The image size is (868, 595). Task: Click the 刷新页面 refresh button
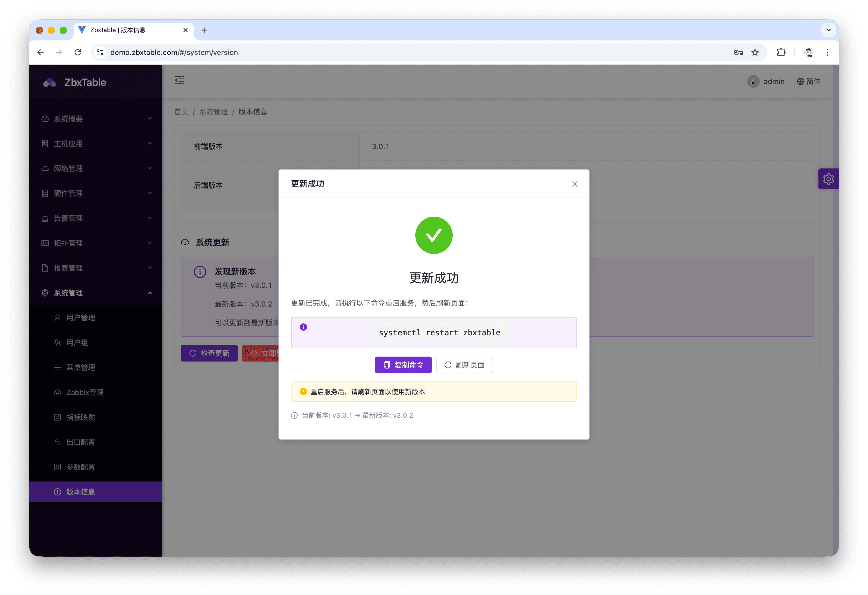464,365
